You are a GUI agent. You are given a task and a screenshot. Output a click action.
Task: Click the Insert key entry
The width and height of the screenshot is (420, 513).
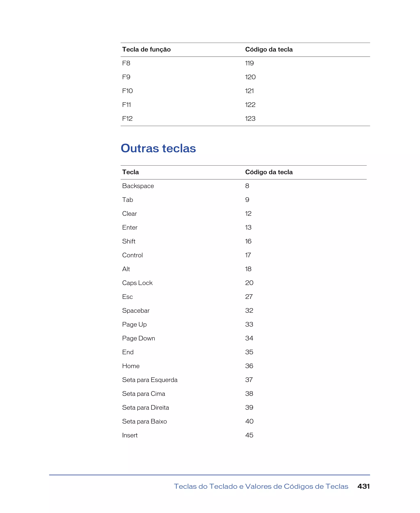[x=130, y=435]
